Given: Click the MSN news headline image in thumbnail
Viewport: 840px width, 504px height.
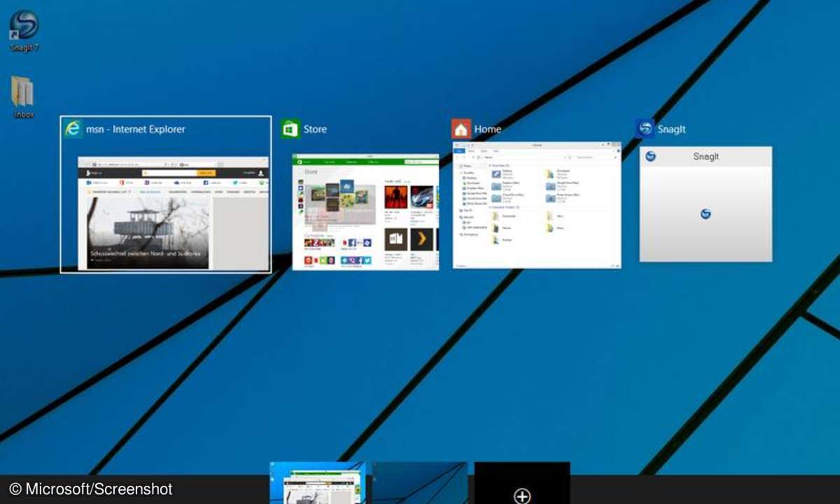Looking at the screenshot, I should pos(148,232).
